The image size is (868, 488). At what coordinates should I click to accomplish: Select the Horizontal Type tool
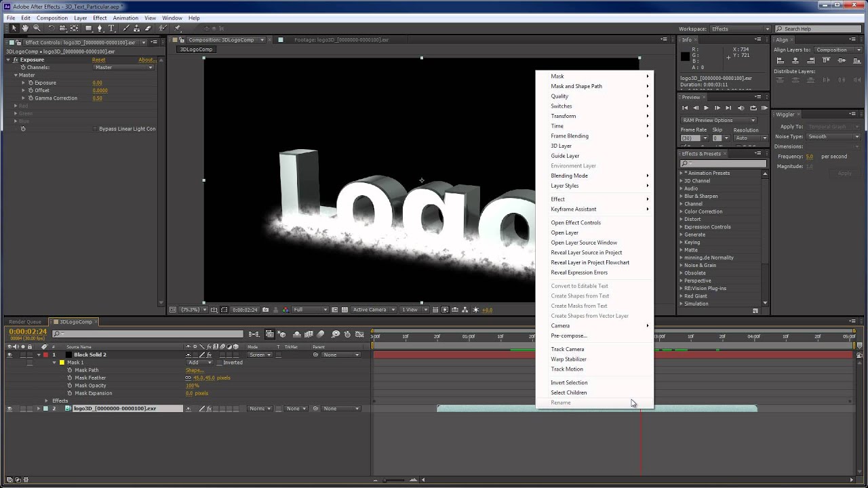pos(112,28)
